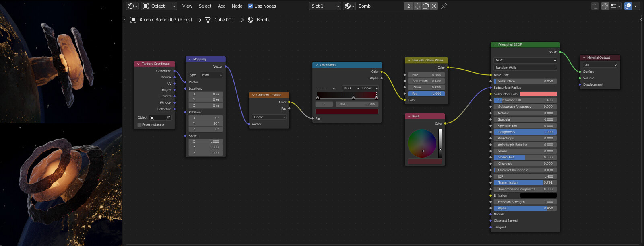The height and width of the screenshot is (246, 644).
Task: Open the Random Walk subsurface method dropdown
Action: point(525,68)
